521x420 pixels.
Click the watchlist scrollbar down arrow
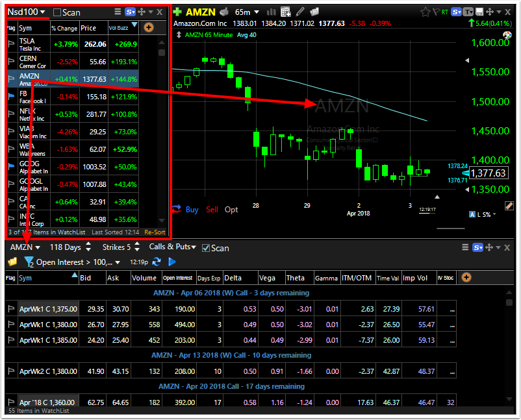[162, 221]
